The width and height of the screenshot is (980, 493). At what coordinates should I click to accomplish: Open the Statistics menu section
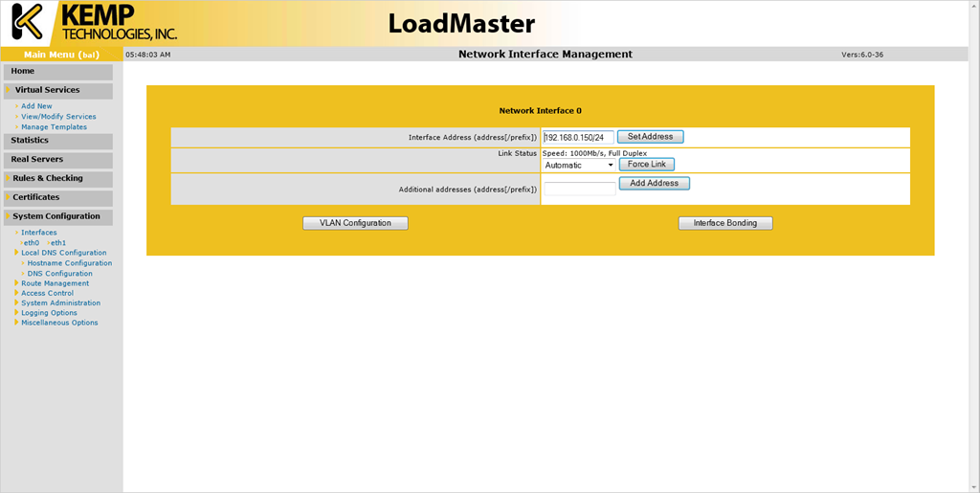pos(58,142)
